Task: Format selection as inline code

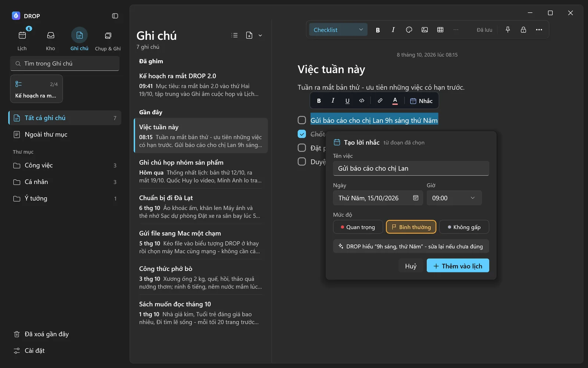Action: [362, 100]
